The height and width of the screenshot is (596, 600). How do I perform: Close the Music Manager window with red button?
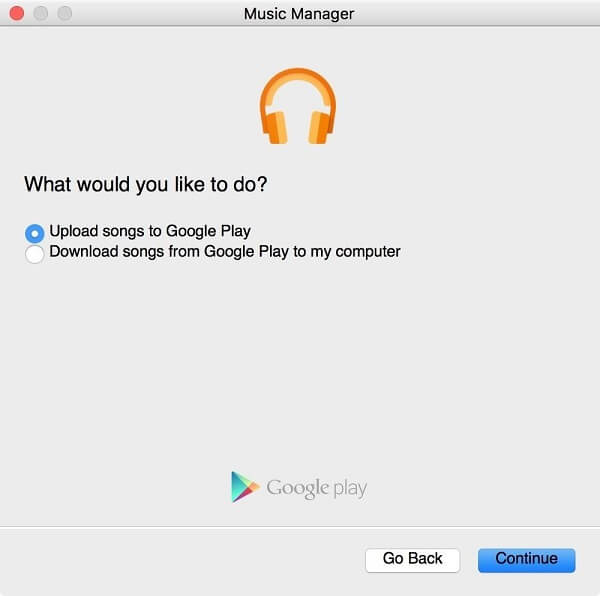click(17, 13)
